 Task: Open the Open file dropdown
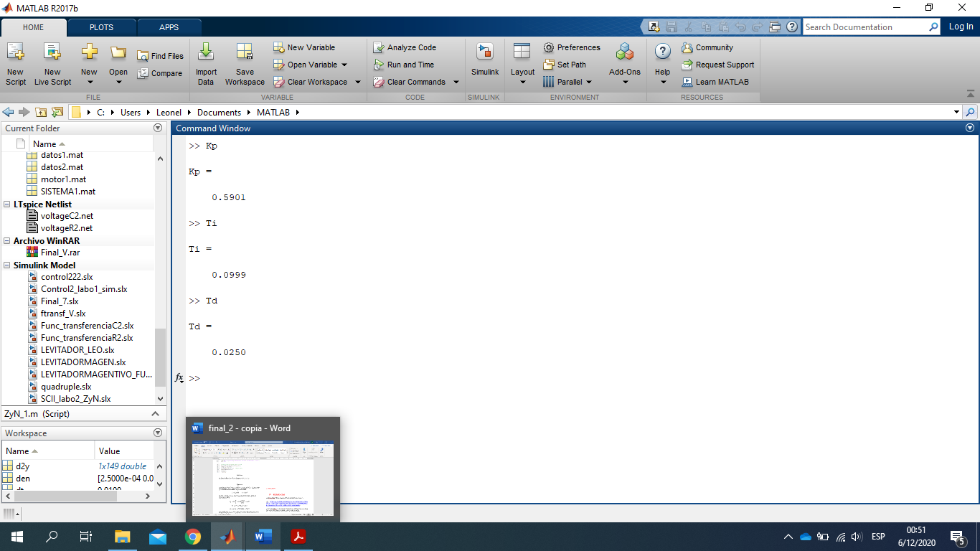click(x=118, y=82)
